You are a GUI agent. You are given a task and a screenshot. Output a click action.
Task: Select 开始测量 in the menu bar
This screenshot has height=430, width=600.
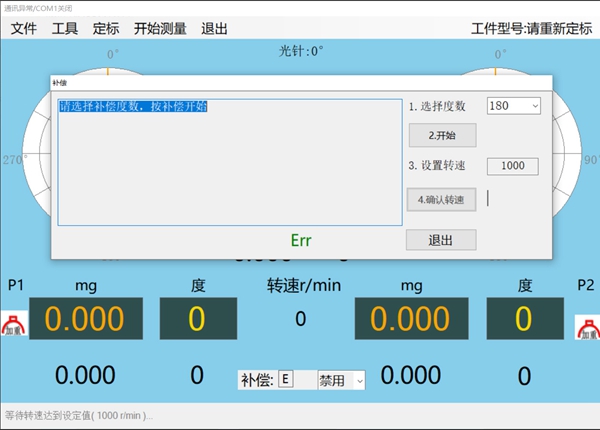(x=160, y=28)
